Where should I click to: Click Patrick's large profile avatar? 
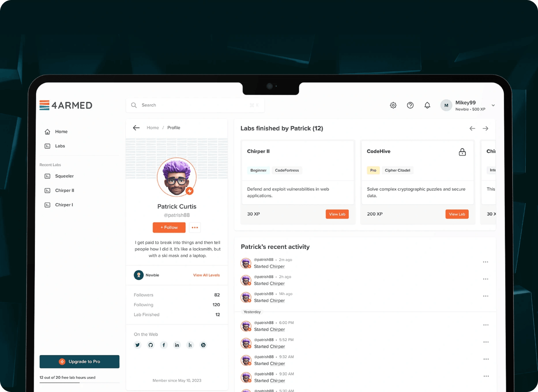[176, 177]
